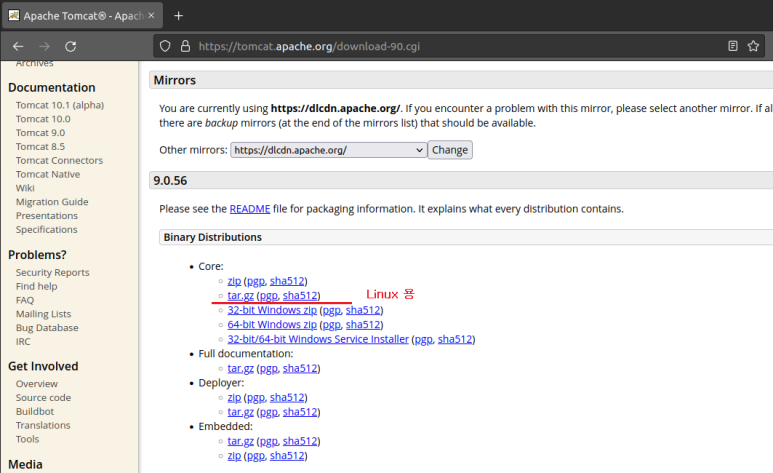Open Tomcat 9.0 documentation
This screenshot has height=473, width=773.
(x=40, y=133)
